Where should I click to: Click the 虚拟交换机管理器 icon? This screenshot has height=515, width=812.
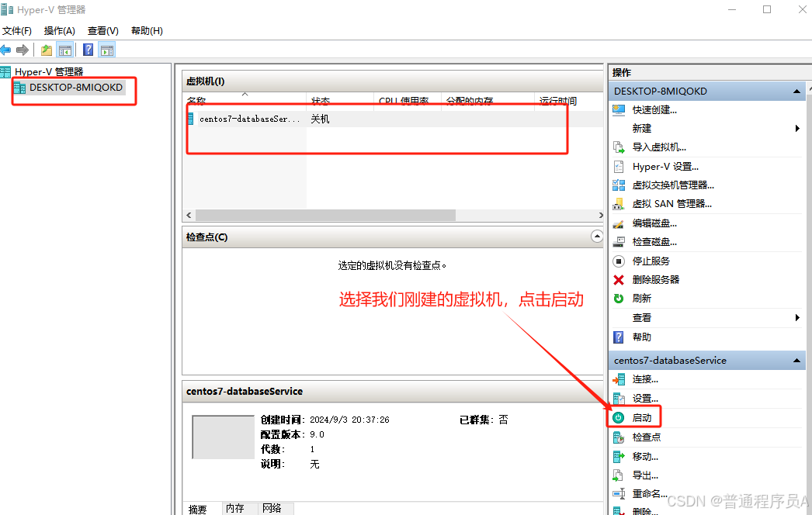(x=619, y=185)
